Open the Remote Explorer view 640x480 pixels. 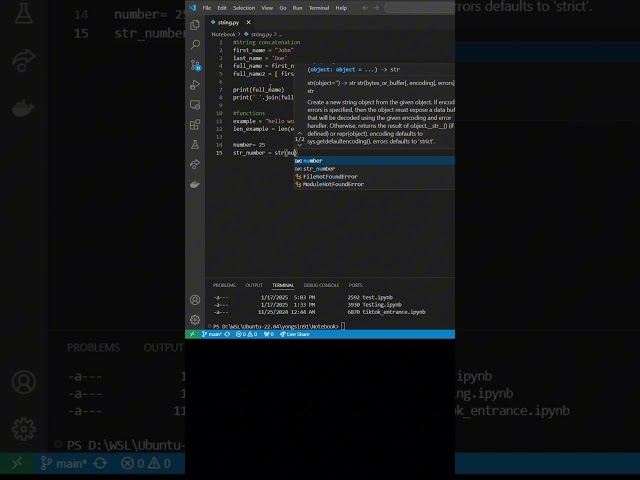(195, 104)
